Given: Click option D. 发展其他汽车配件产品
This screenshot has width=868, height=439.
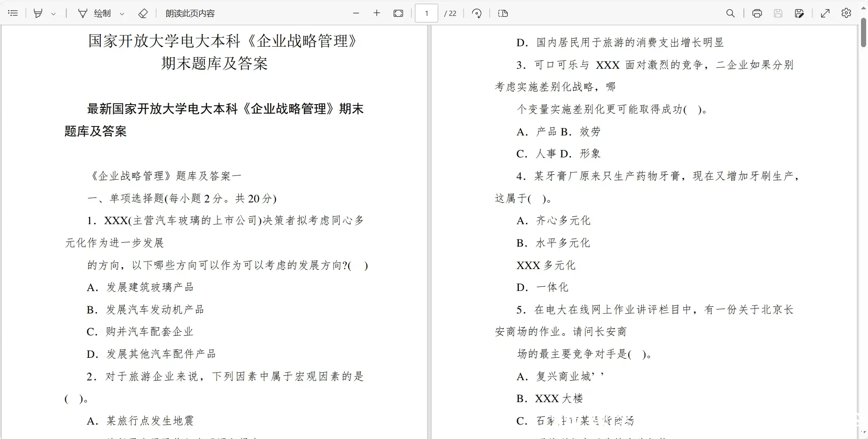Looking at the screenshot, I should coord(151,354).
